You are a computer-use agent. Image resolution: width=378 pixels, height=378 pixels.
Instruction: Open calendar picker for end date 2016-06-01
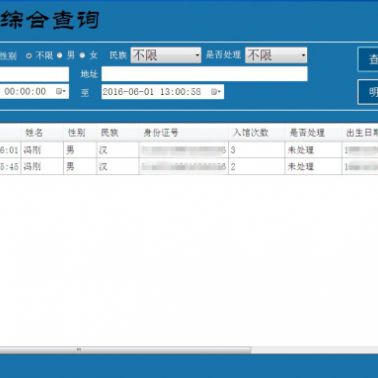coord(216,92)
